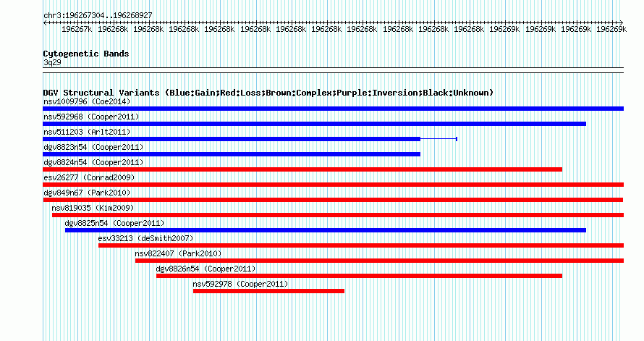The width and height of the screenshot is (644, 341).
Task: Click the red esv33213 loss bar
Action: 361,245
